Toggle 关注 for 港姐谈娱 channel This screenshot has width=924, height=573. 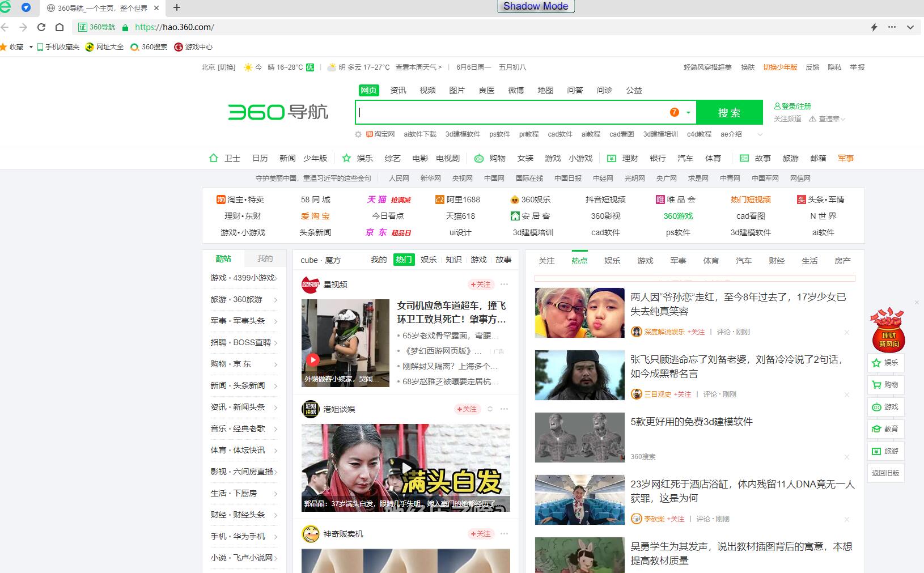(467, 409)
